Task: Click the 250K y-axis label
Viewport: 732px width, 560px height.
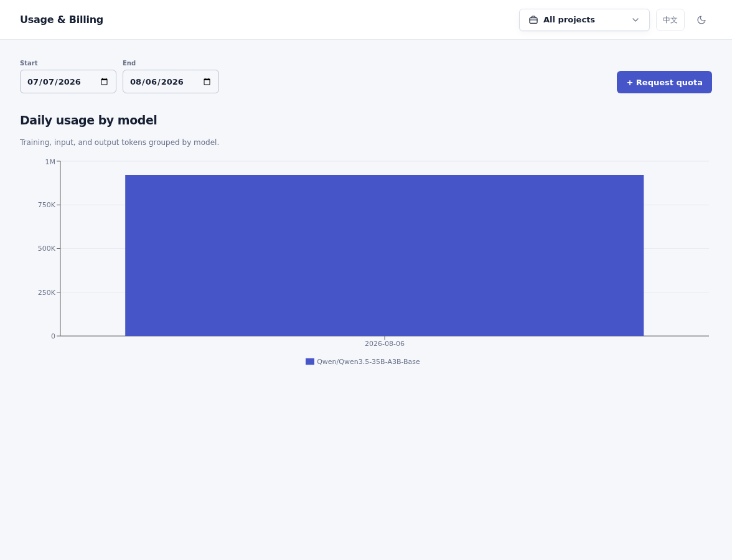Action: coord(47,292)
